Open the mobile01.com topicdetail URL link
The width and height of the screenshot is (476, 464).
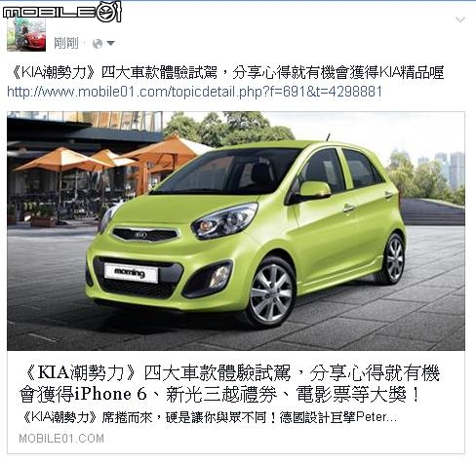(194, 92)
